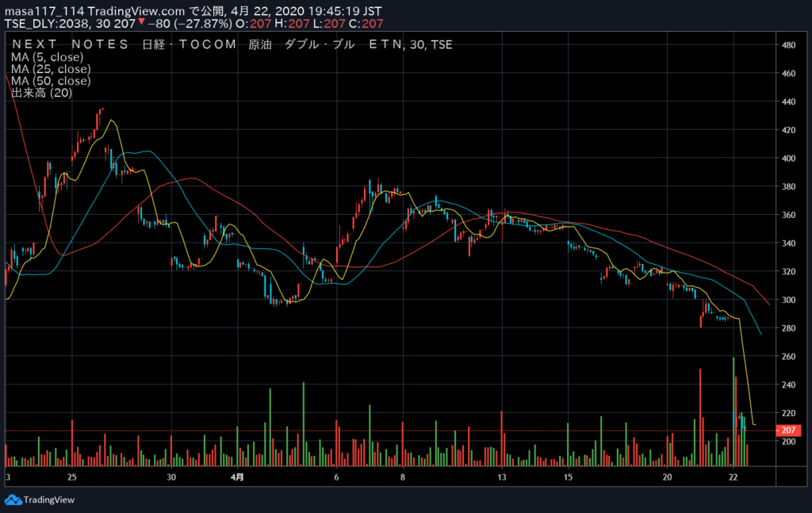Viewport: 812px width, 513px height.
Task: Select the 出来高 (20) volume indicator label
Action: click(41, 93)
